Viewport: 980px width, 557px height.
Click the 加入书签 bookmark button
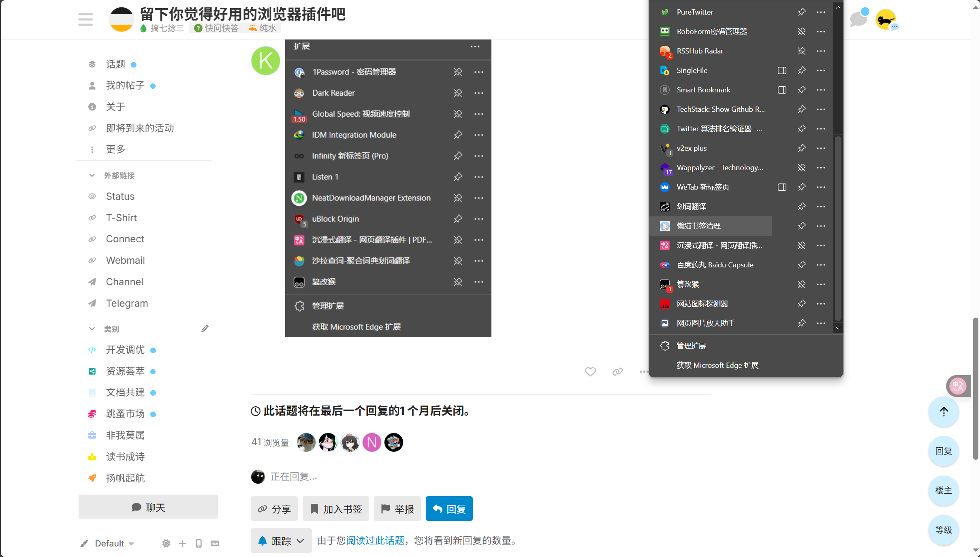click(x=335, y=509)
